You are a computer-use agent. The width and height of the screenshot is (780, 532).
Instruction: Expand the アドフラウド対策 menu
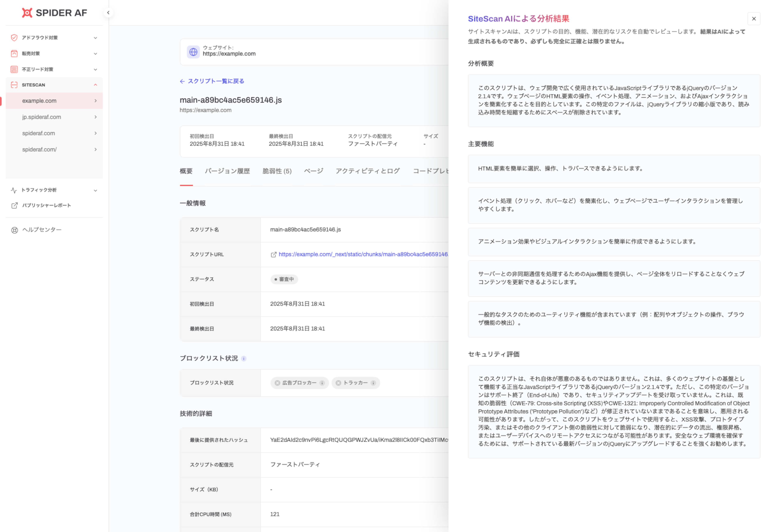pos(95,38)
